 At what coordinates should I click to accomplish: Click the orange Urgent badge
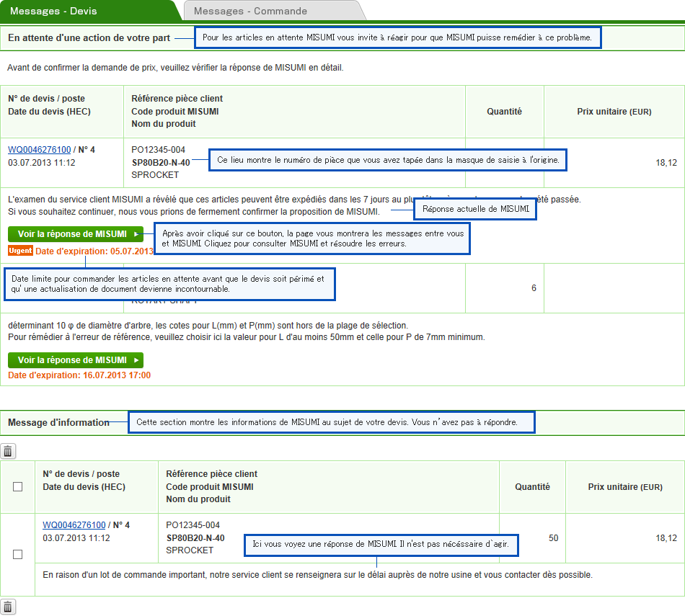click(x=20, y=251)
